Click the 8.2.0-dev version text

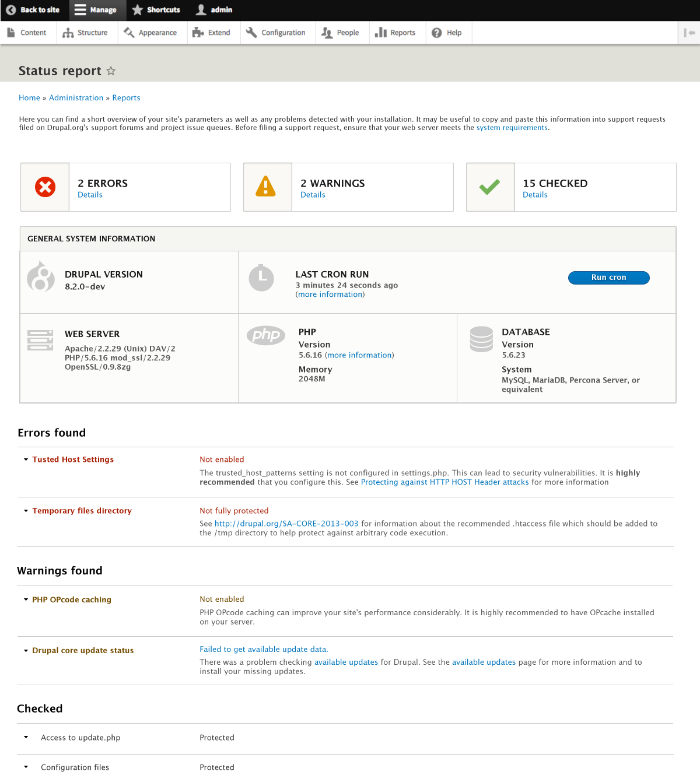85,287
